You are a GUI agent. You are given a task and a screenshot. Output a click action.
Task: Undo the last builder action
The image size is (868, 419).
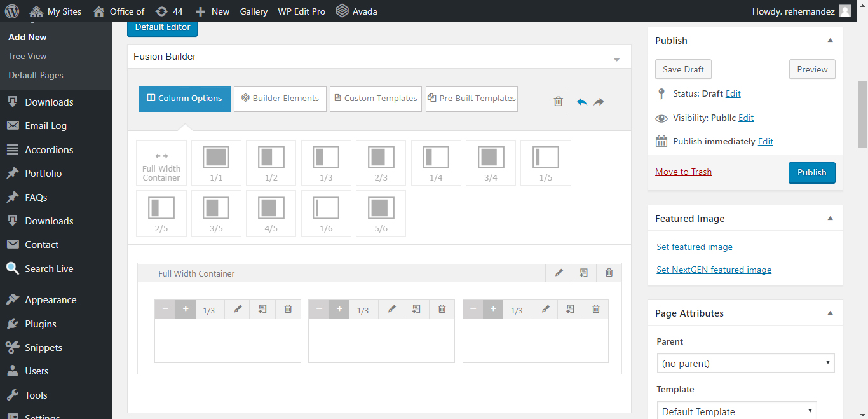(582, 102)
